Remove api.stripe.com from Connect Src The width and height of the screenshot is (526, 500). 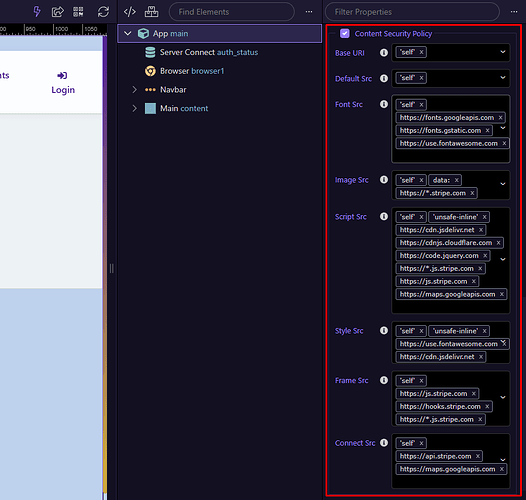[478, 456]
